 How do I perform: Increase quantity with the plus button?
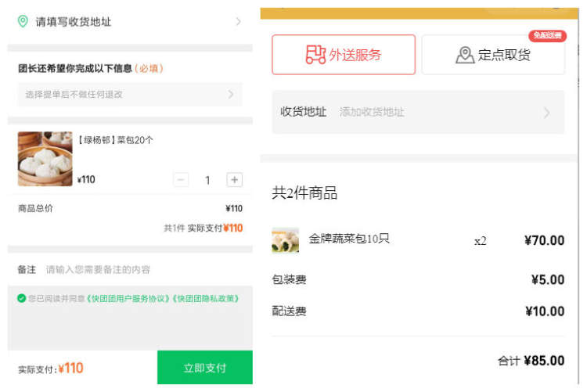(x=234, y=180)
